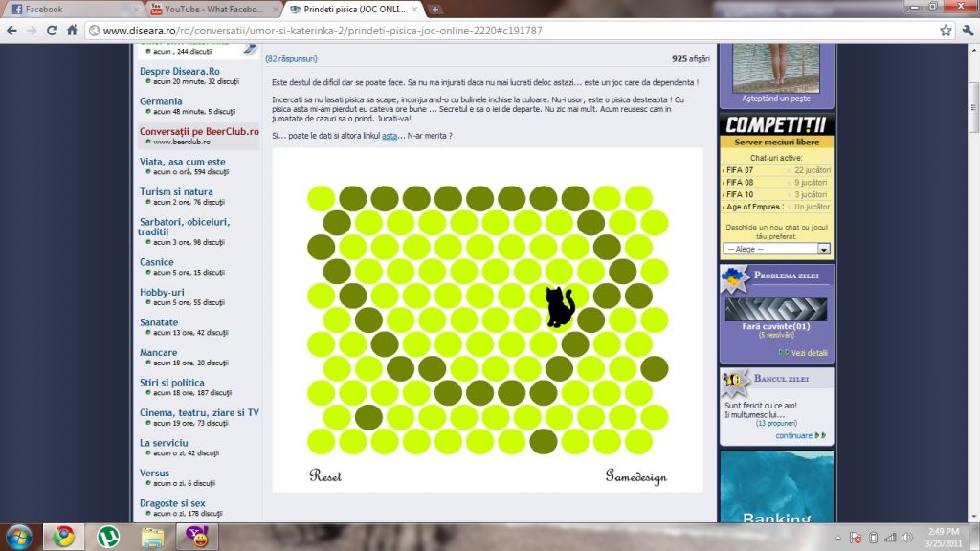Open the 'asta' link in the post
This screenshot has height=551, width=980.
(390, 136)
